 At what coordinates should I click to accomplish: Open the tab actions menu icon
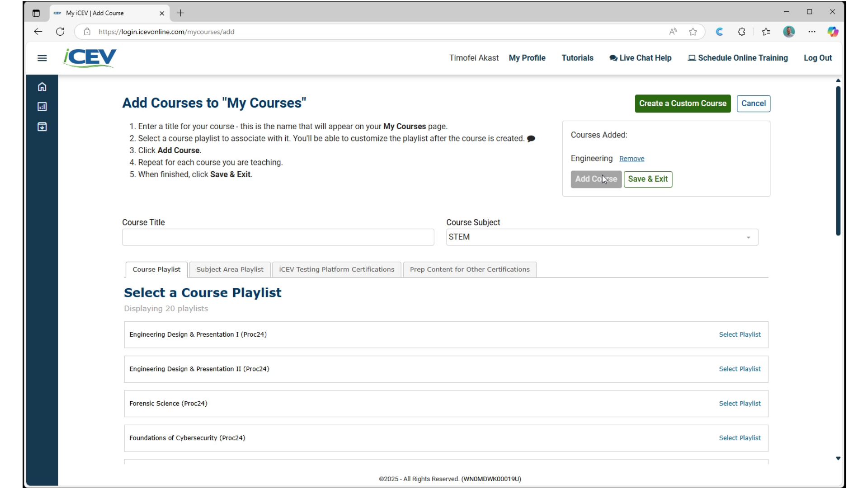click(36, 13)
